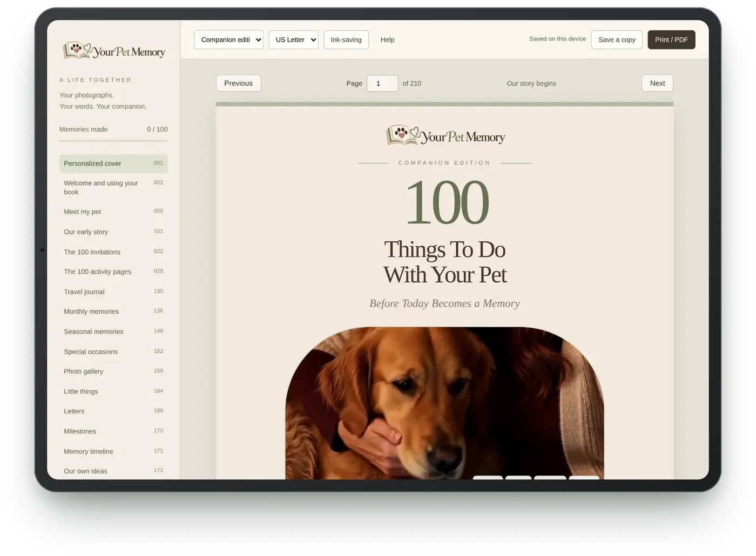Open the Travel journal section
Viewport: 756px width, 556px height.
click(x=113, y=291)
